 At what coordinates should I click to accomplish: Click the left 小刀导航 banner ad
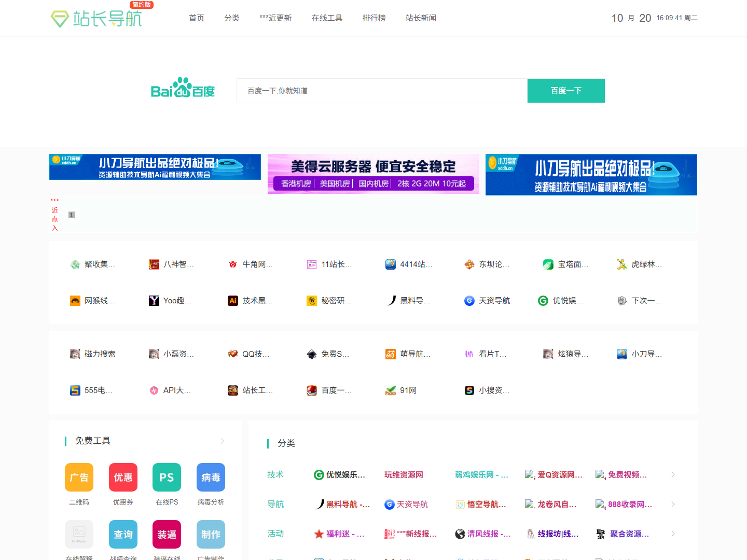pyautogui.click(x=155, y=167)
